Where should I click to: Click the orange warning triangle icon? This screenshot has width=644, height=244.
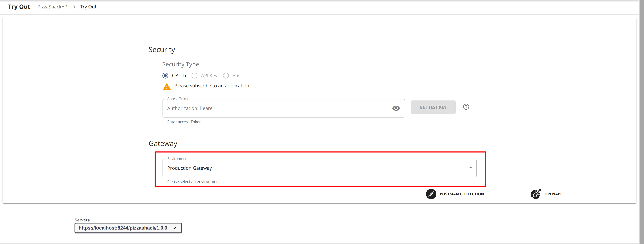pos(166,86)
